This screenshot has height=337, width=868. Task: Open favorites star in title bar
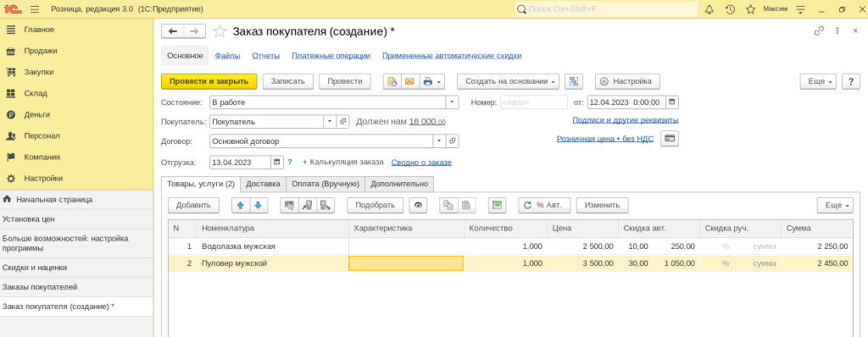[750, 9]
